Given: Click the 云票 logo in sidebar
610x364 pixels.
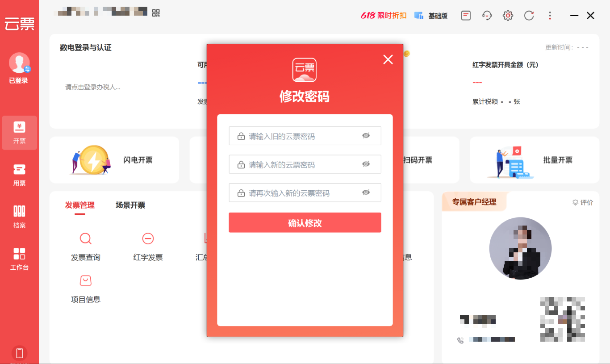Looking at the screenshot, I should 19,24.
